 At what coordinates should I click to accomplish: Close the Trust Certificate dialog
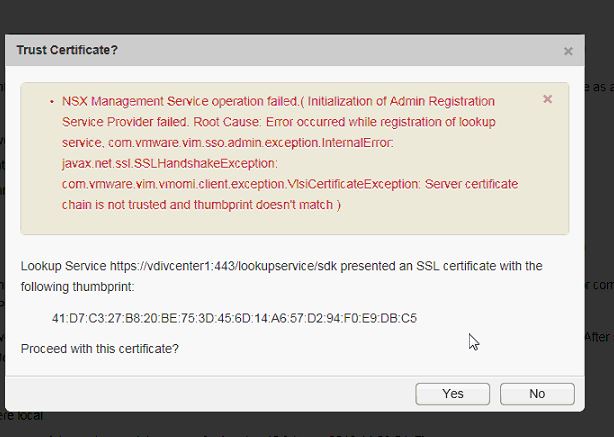point(568,51)
